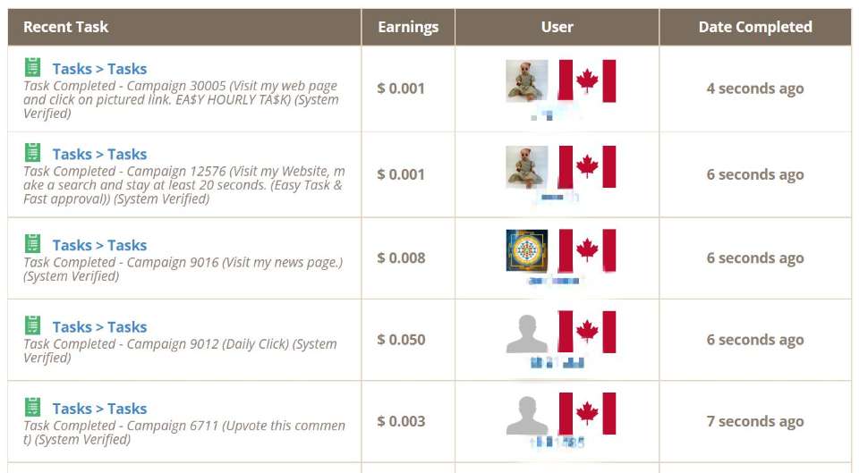Click the Canada flag in the $0.008 row
The height and width of the screenshot is (473, 868).
[587, 250]
